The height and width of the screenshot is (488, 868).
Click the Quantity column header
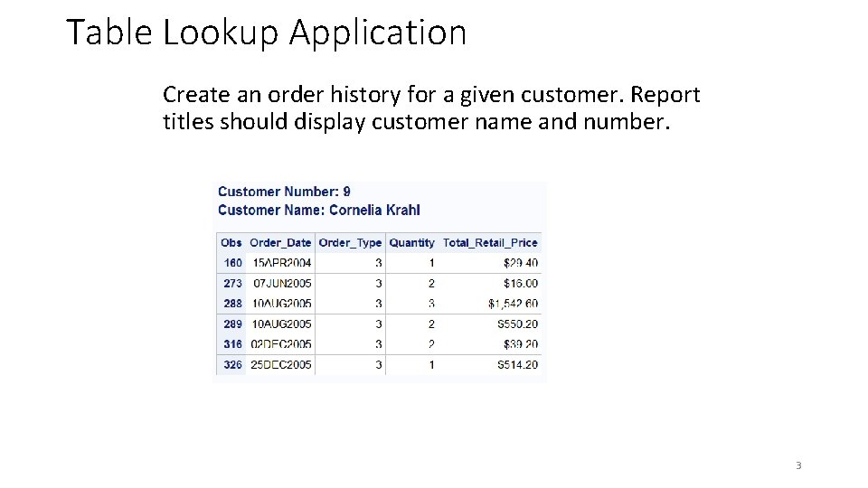coord(412,243)
